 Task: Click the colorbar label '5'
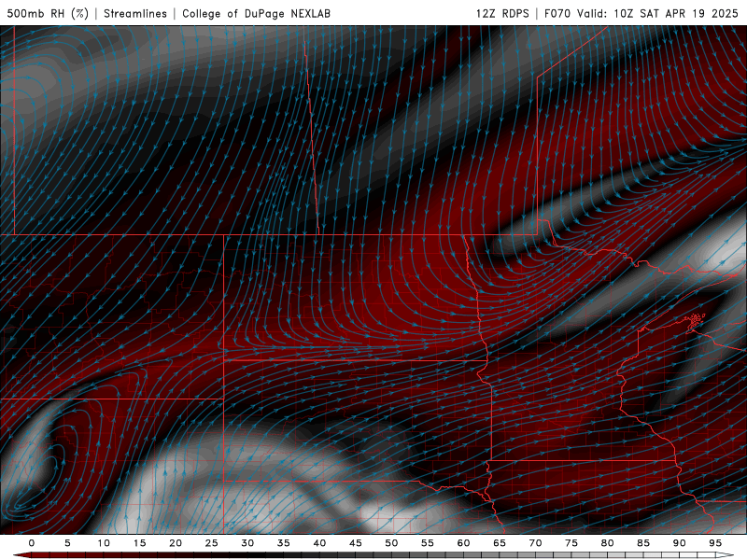[x=67, y=543]
